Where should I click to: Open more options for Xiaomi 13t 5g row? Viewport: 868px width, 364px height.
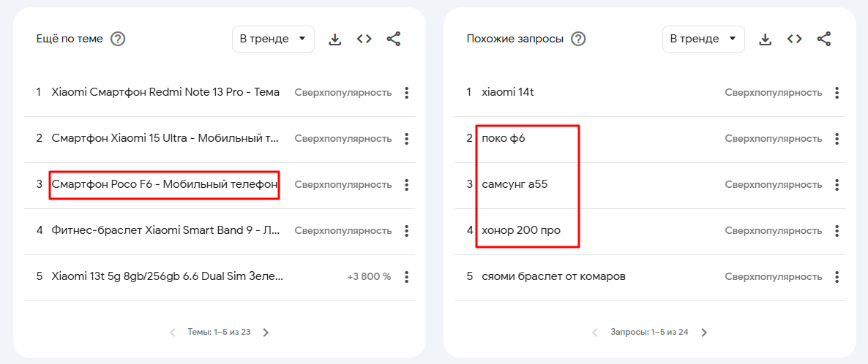[x=407, y=276]
